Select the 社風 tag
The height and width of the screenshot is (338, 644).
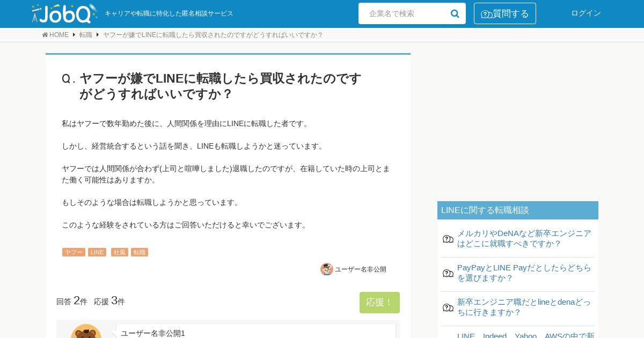[120, 252]
